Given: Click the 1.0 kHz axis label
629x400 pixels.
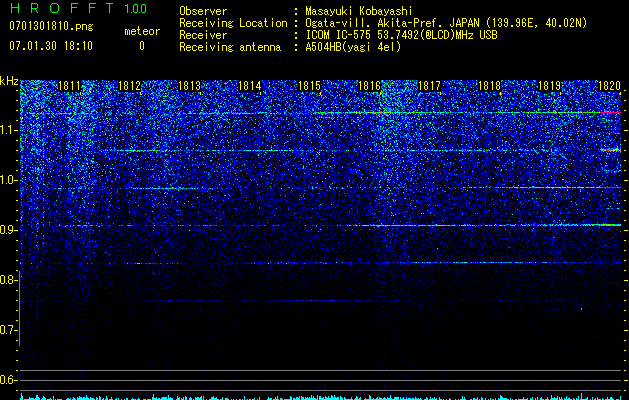Looking at the screenshot, I should point(8,180).
